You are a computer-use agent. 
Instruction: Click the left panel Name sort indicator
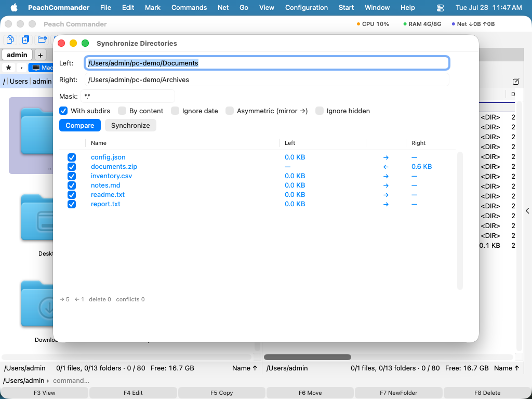pos(245,368)
